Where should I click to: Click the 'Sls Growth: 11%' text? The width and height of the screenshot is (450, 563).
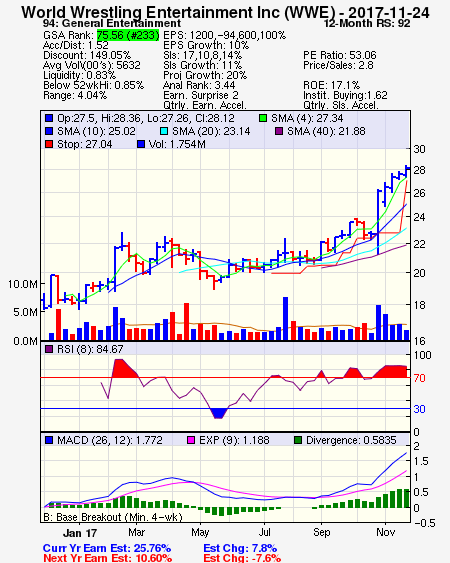coord(203,65)
